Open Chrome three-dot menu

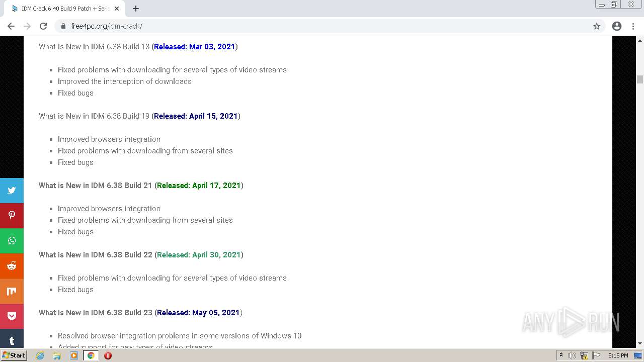633,26
